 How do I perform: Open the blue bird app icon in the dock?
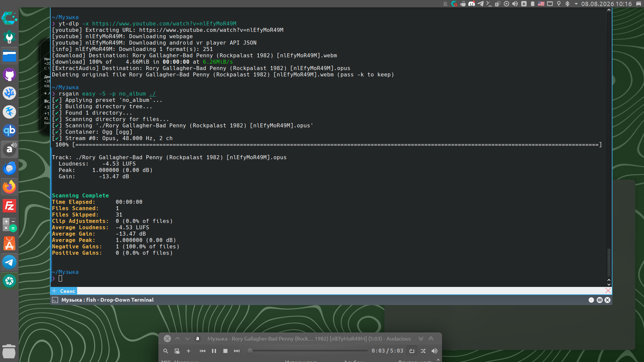point(9,112)
